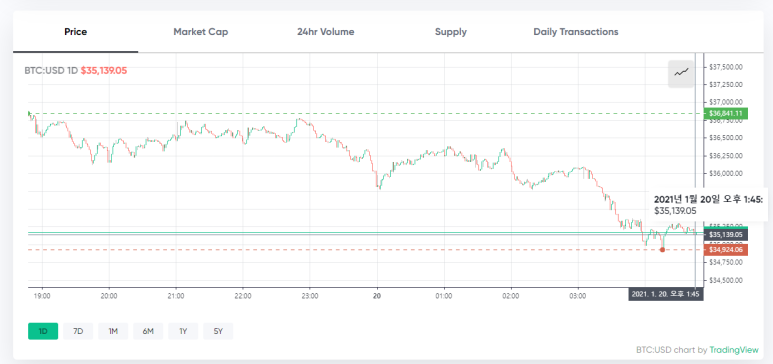Open the Price tab
Image resolution: width=773 pixels, height=364 pixels.
tap(75, 32)
